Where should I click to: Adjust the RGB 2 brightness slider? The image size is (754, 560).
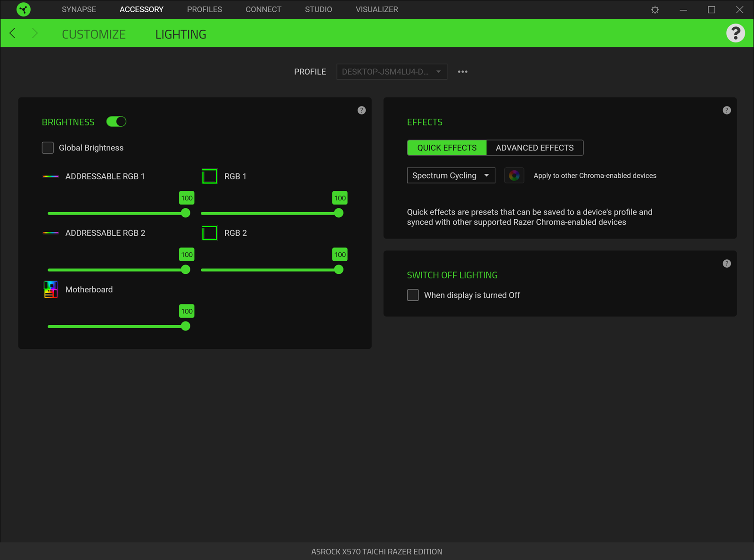click(272, 270)
